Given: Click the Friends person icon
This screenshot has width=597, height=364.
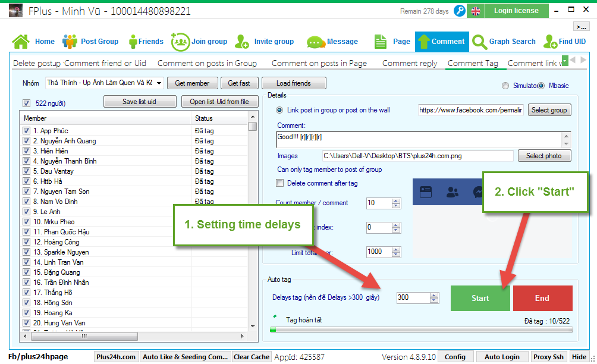Looking at the screenshot, I should 133,42.
